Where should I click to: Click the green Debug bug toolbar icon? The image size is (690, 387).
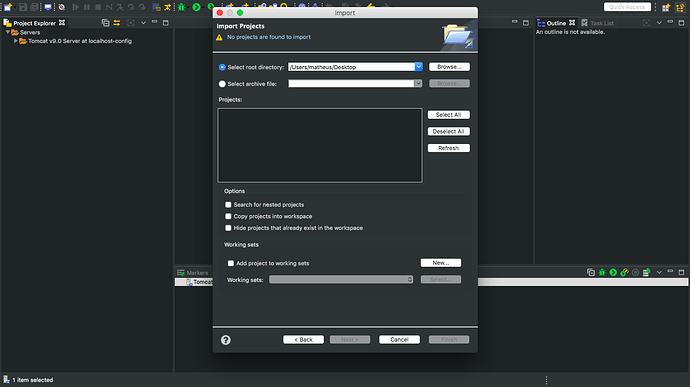tap(181, 7)
